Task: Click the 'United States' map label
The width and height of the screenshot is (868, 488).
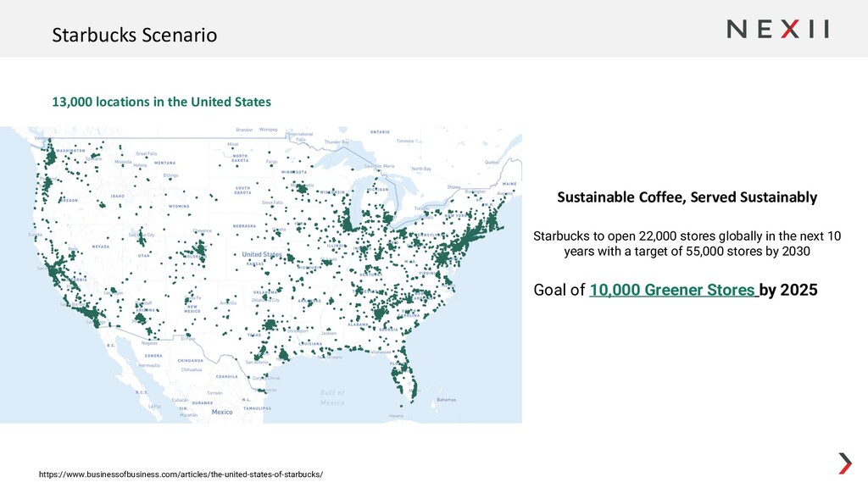Action: (x=262, y=254)
